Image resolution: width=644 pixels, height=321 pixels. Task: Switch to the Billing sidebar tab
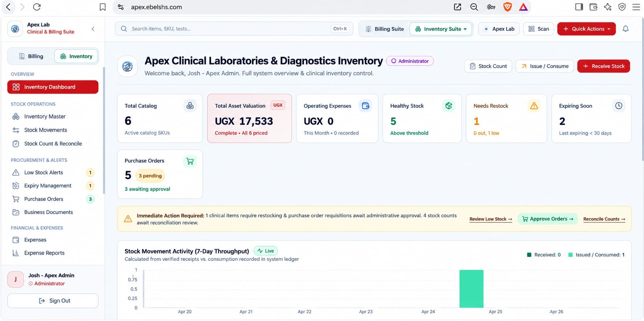[31, 56]
